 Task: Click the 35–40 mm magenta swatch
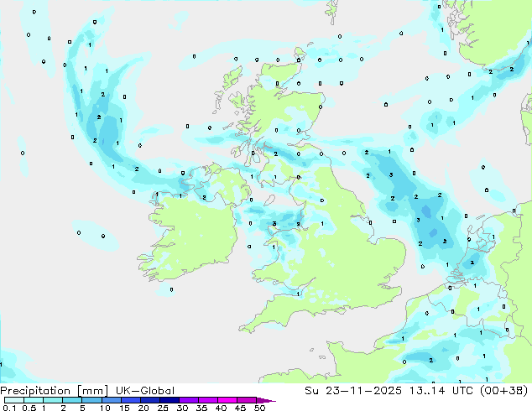point(208,400)
